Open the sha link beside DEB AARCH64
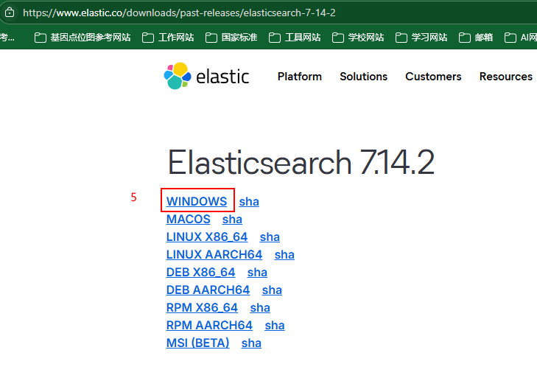Screen dimensions: 537x392 pos(272,290)
